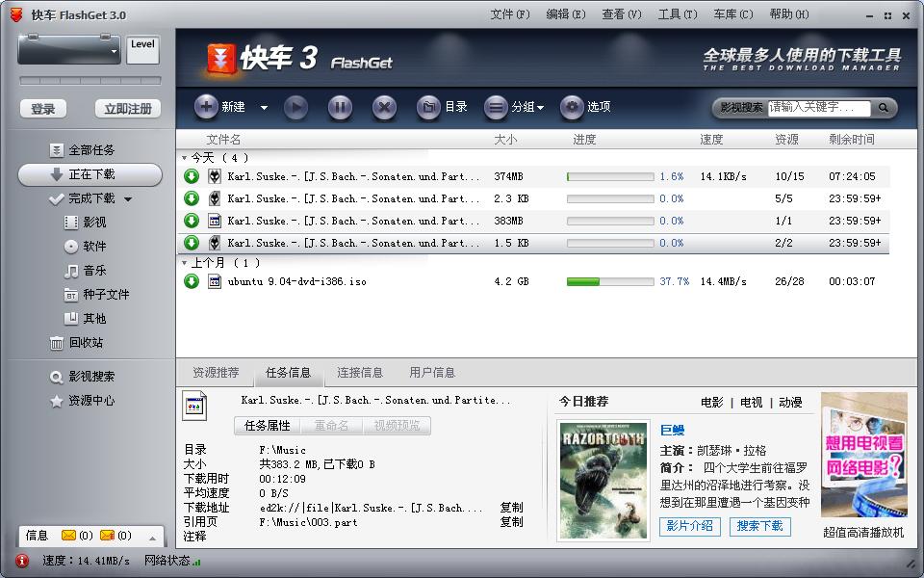This screenshot has height=578, width=924.
Task: Delete the task with the X toolbar button
Action: (384, 107)
